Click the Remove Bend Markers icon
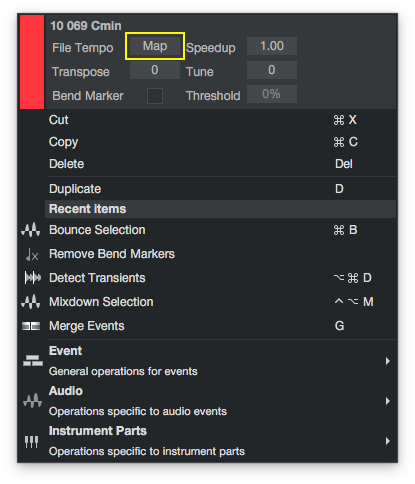 point(32,255)
